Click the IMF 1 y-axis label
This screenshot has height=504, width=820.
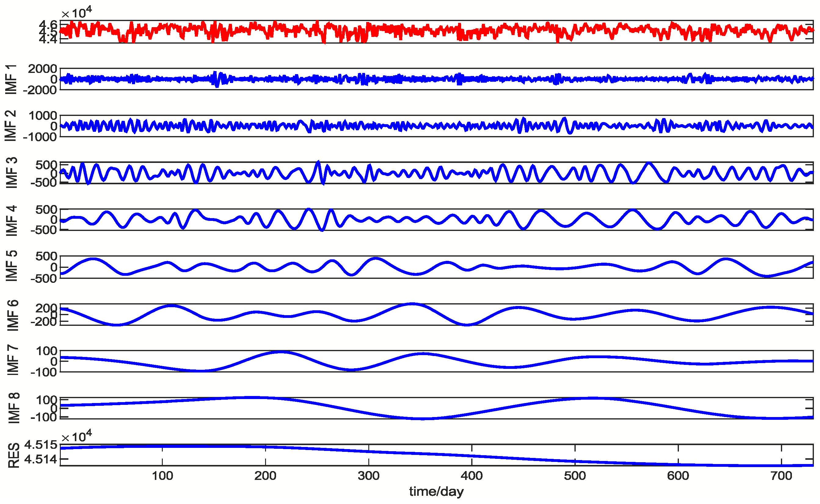[x=11, y=79]
